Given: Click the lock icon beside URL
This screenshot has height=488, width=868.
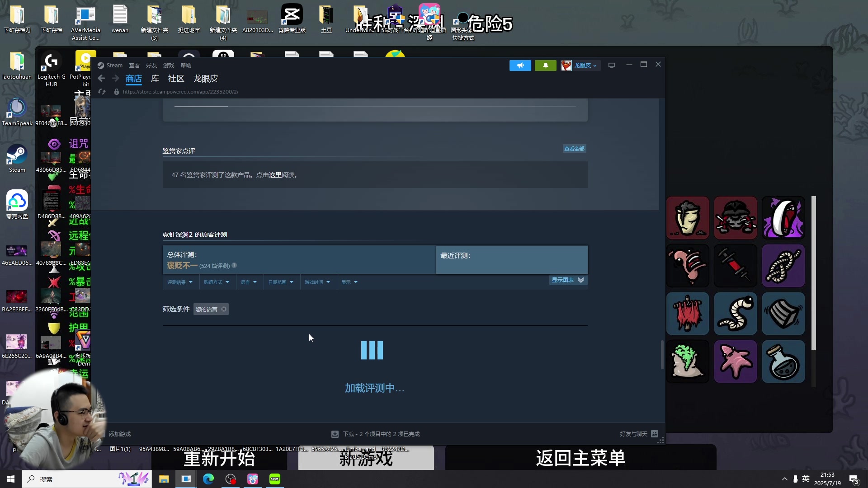Looking at the screenshot, I should (117, 92).
